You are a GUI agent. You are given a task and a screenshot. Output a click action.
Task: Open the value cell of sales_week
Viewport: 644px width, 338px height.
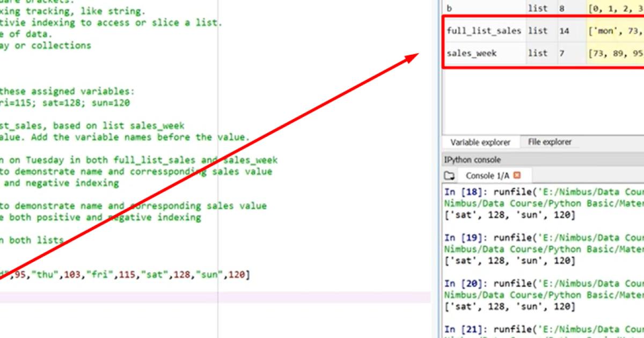click(x=617, y=53)
